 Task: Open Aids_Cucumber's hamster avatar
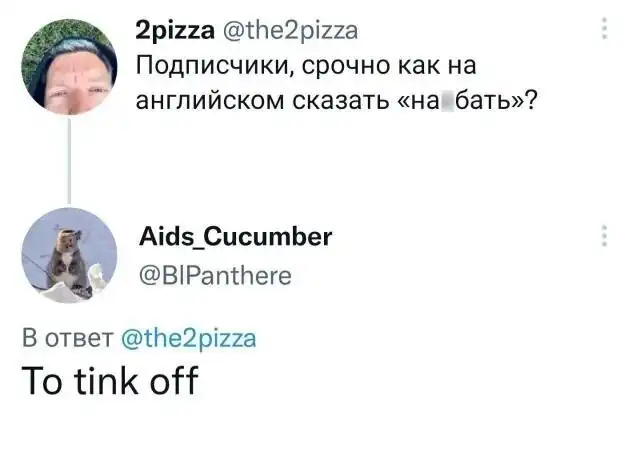[68, 255]
